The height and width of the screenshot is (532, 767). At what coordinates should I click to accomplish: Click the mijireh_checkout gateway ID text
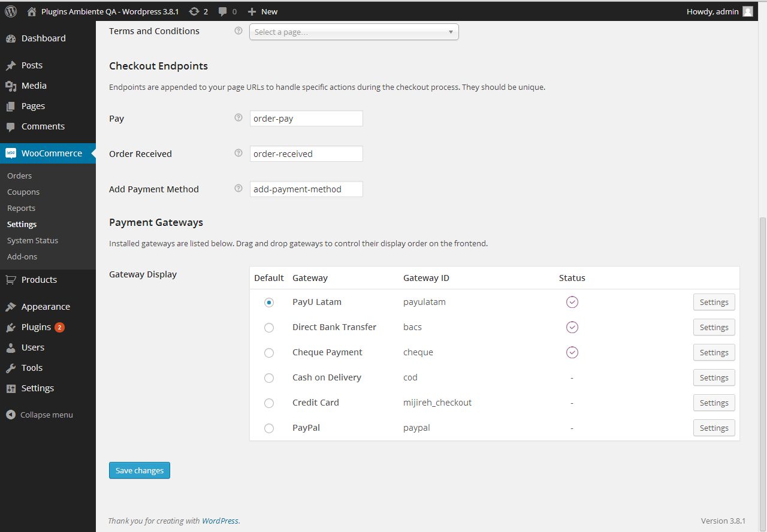tap(437, 403)
